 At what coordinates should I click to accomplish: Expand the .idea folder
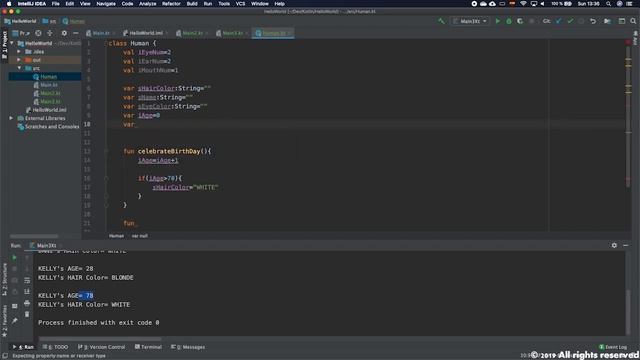click(19, 51)
